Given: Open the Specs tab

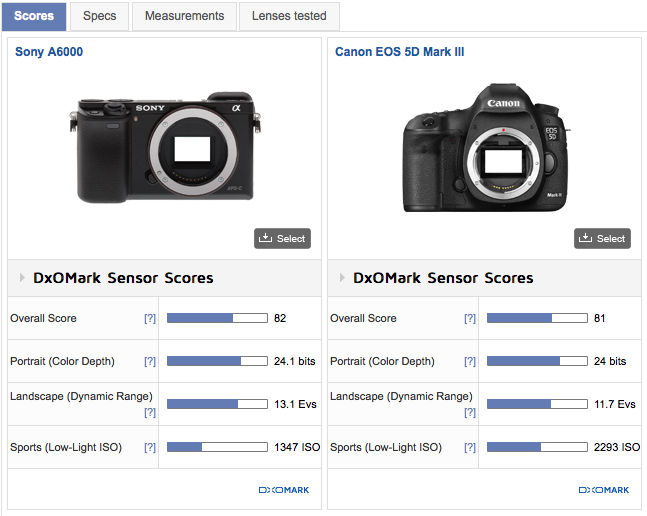Looking at the screenshot, I should click(x=99, y=16).
